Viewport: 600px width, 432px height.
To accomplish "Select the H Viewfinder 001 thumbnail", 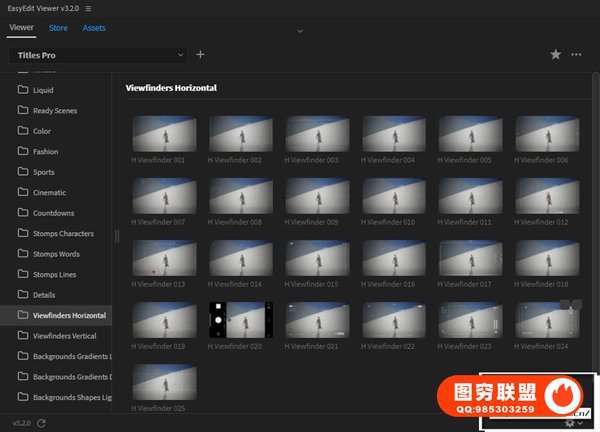I will (x=164, y=134).
